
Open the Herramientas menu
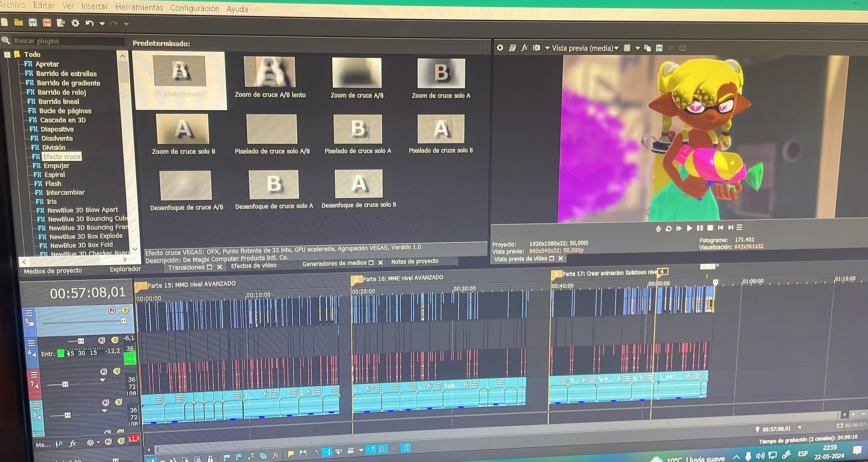point(139,7)
